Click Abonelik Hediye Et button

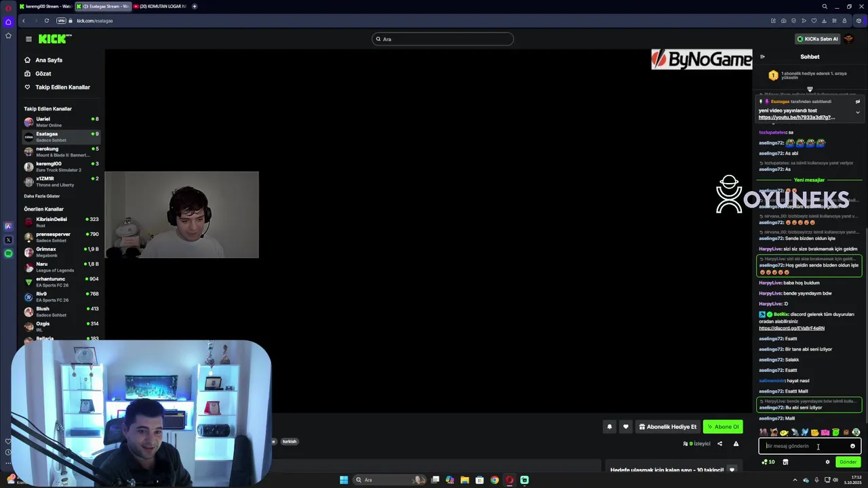click(x=668, y=427)
